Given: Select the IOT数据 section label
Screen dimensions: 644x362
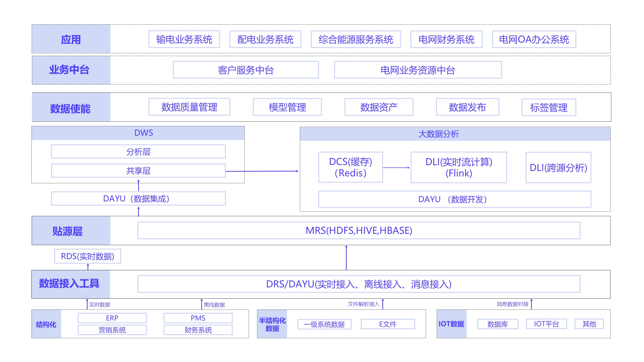Looking at the screenshot, I should [452, 324].
